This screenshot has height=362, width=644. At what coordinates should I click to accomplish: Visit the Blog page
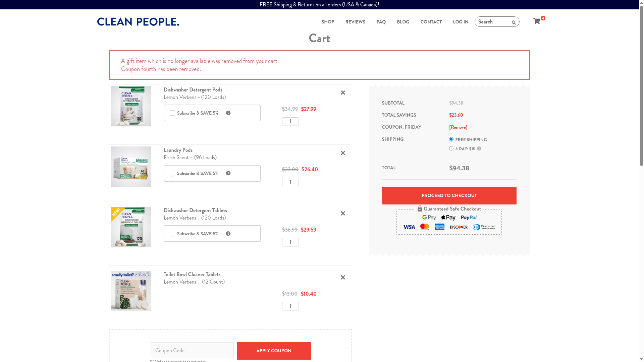(x=403, y=22)
